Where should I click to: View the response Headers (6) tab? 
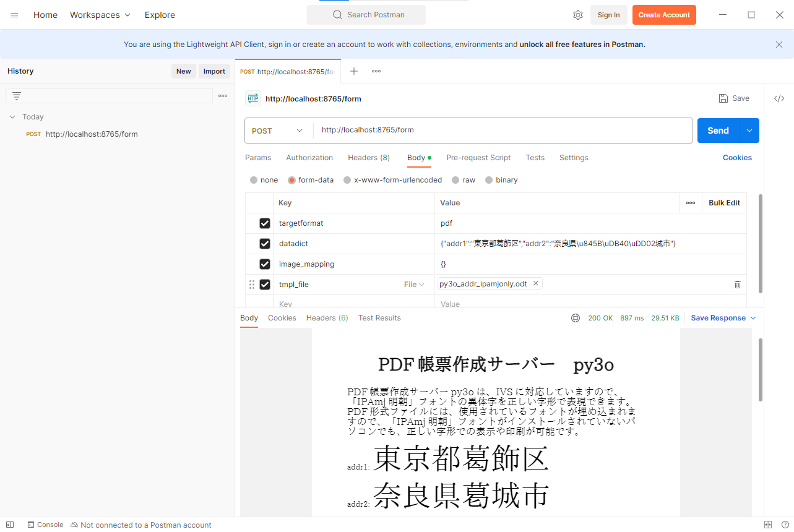click(327, 318)
